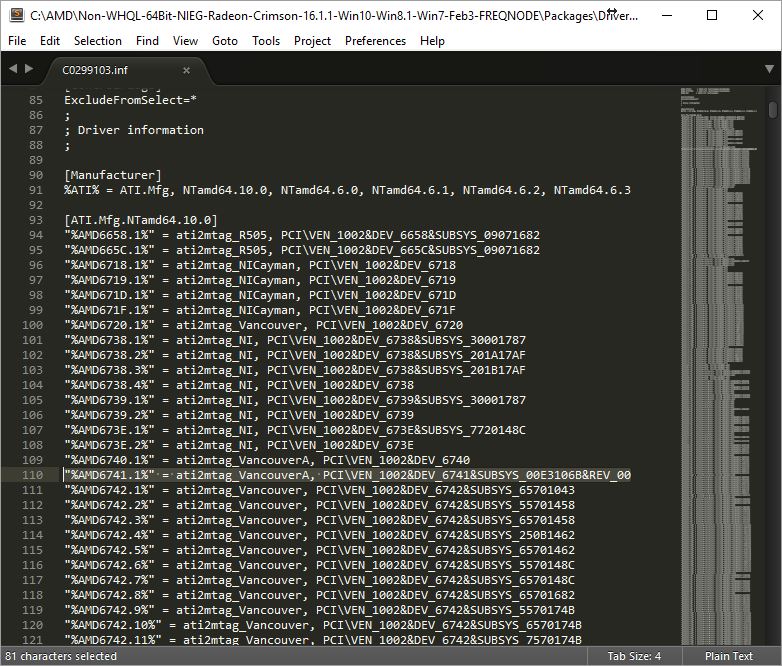Open the Goto menu

[225, 41]
